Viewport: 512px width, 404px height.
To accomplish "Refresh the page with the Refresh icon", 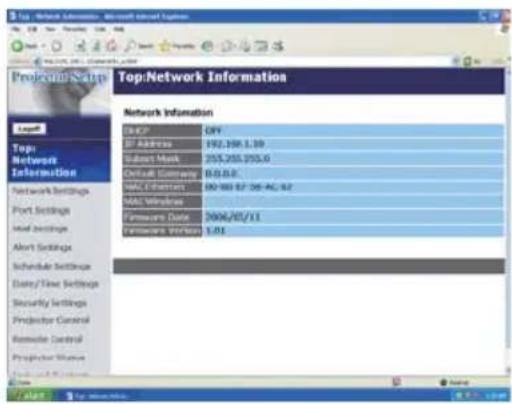I will (96, 46).
